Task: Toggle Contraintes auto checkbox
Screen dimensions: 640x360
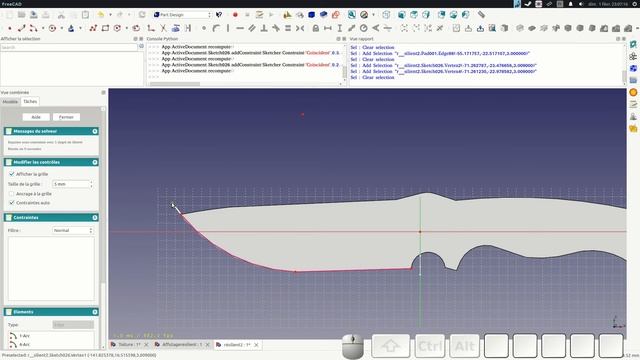Action: [11, 202]
